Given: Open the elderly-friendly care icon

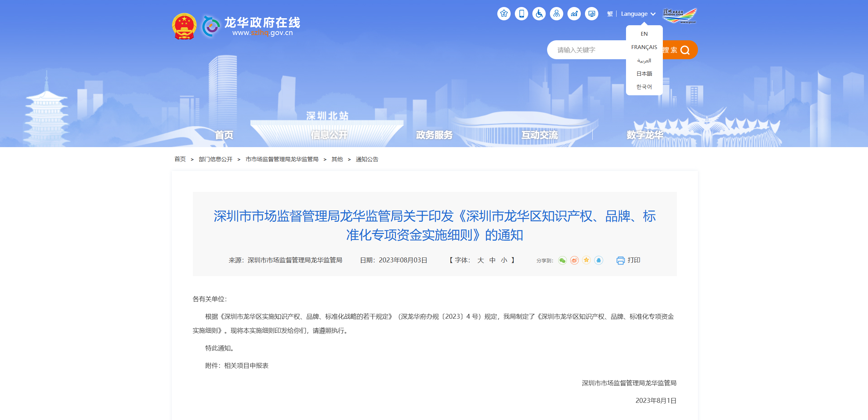Looking at the screenshot, I should (x=557, y=13).
